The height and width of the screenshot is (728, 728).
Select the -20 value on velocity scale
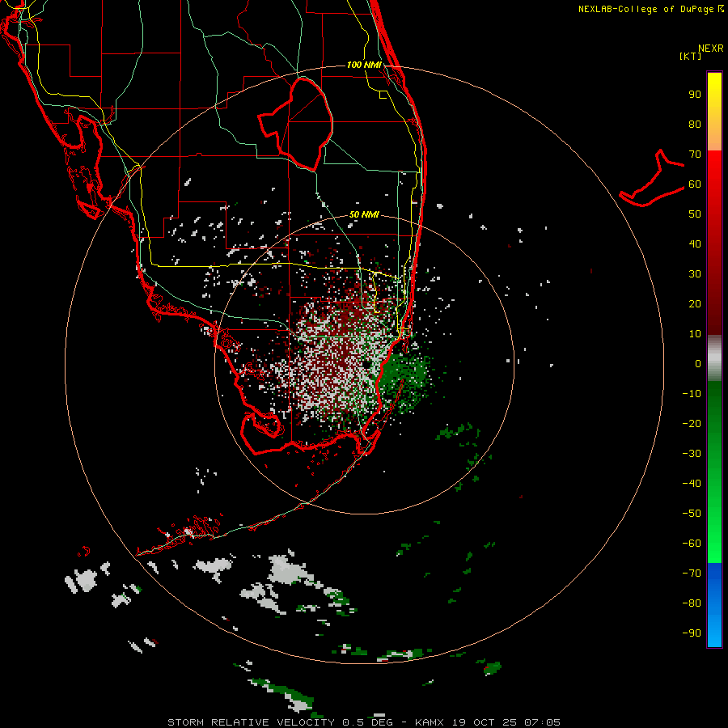[692, 424]
